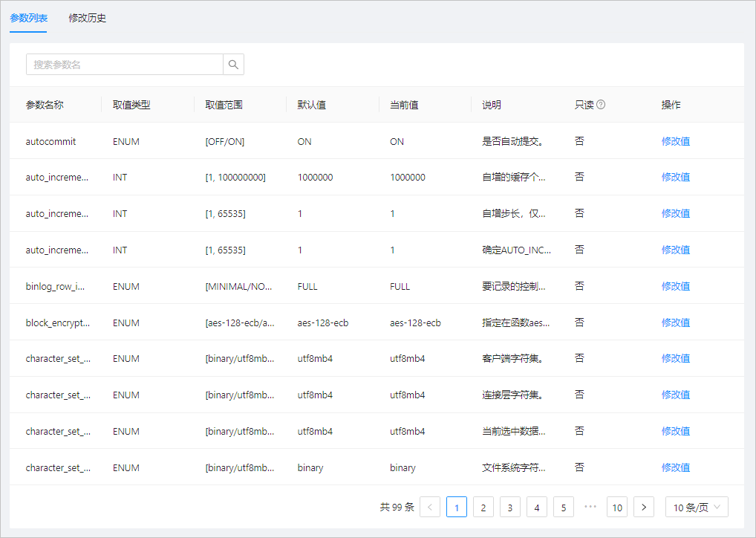Go to page 3
This screenshot has width=756, height=538.
click(510, 507)
